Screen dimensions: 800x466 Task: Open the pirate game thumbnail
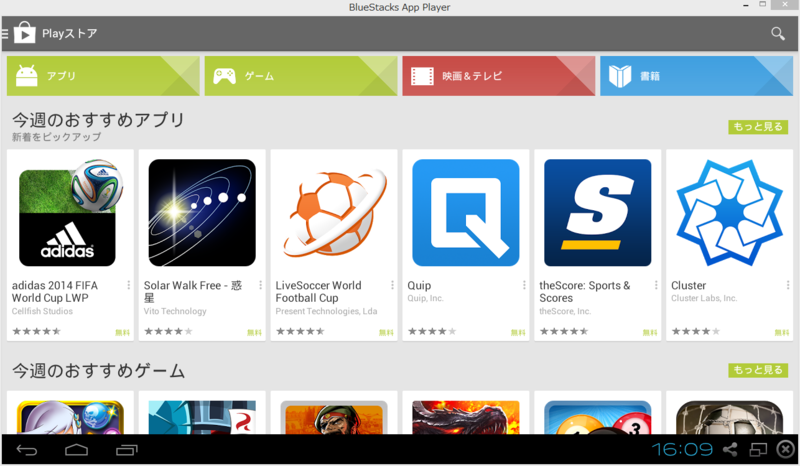click(334, 417)
